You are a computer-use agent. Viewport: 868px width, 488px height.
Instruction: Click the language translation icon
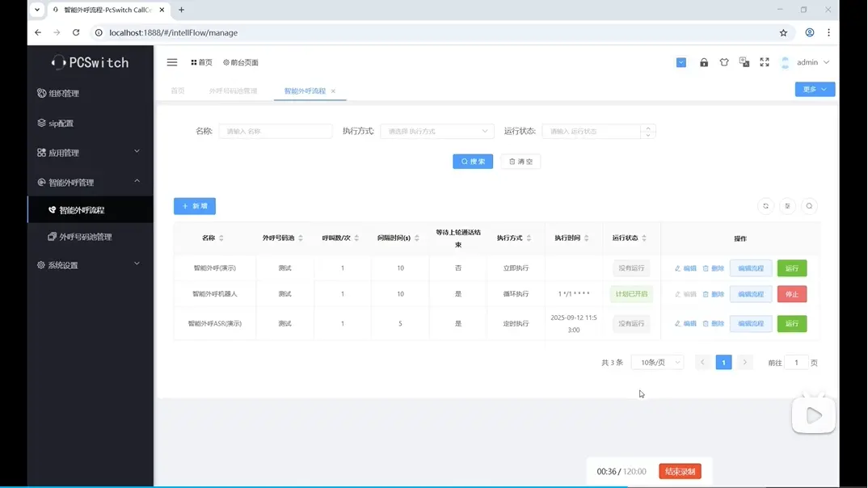pyautogui.click(x=744, y=62)
